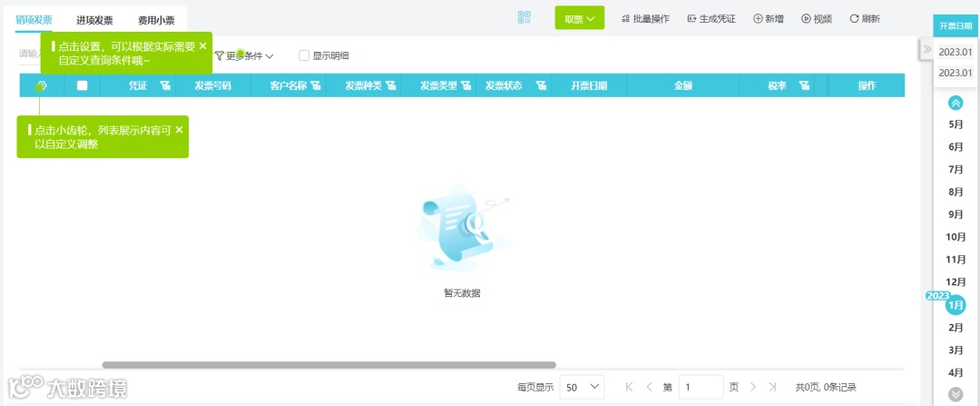Select 11月 in the month list

pos(955,259)
